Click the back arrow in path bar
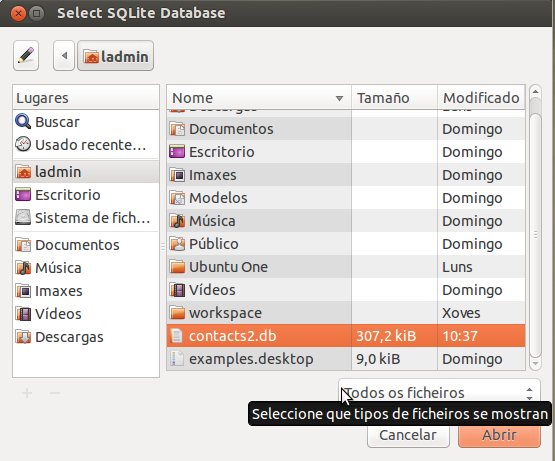The height and width of the screenshot is (461, 555). click(x=64, y=56)
